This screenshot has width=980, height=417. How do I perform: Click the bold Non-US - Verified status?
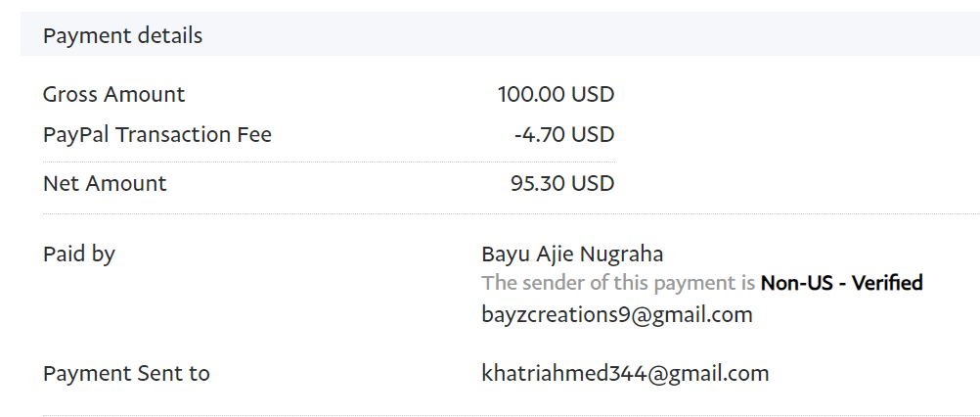842,284
